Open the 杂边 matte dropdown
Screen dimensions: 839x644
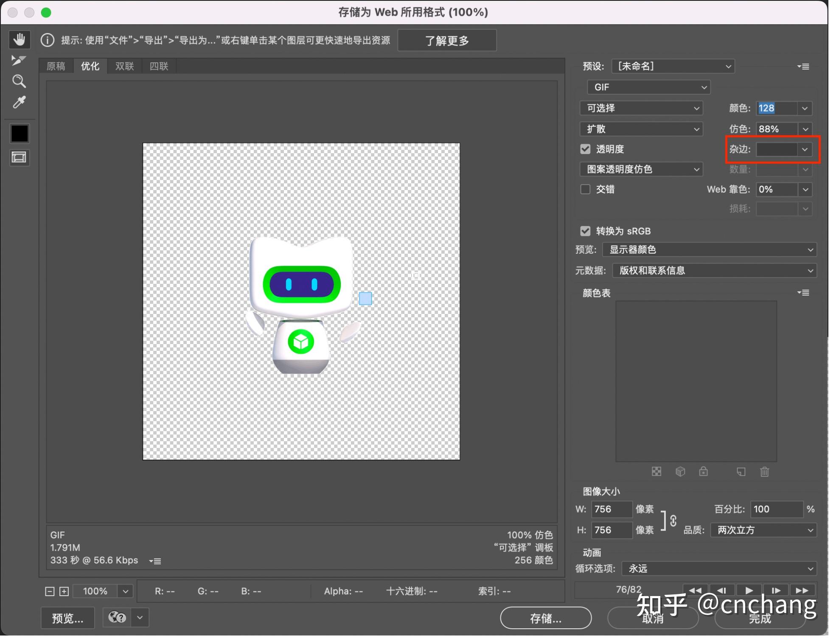[804, 149]
